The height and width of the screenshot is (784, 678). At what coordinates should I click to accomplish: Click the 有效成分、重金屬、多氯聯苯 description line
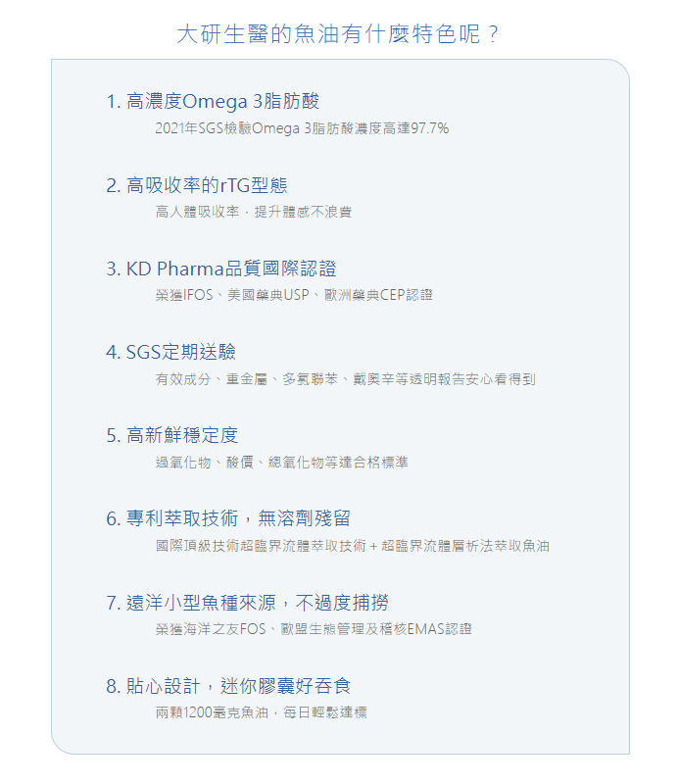(345, 379)
